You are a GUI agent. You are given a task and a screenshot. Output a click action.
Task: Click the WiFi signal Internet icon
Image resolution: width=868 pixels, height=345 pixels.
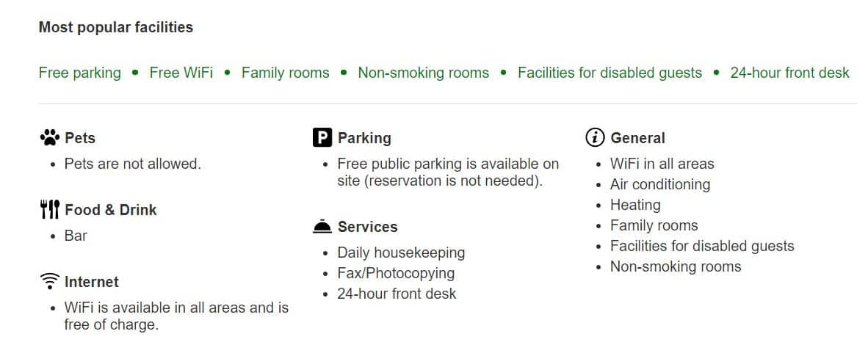(x=50, y=281)
